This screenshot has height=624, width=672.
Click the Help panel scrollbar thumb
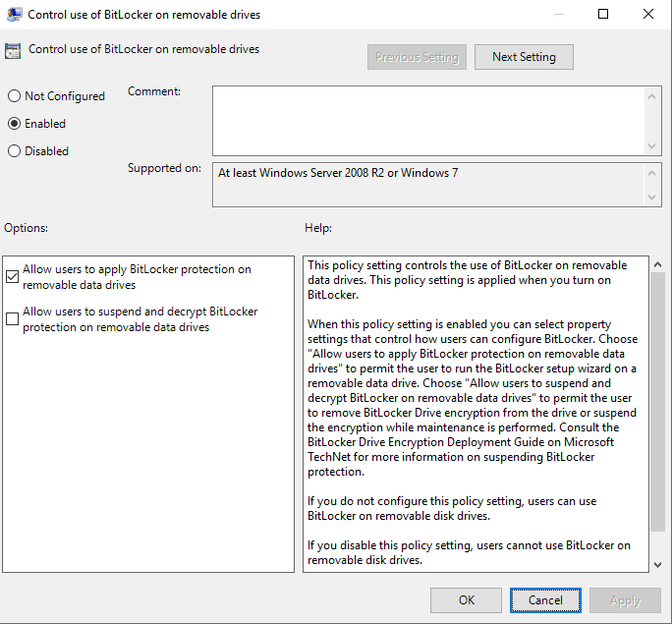pos(657,402)
